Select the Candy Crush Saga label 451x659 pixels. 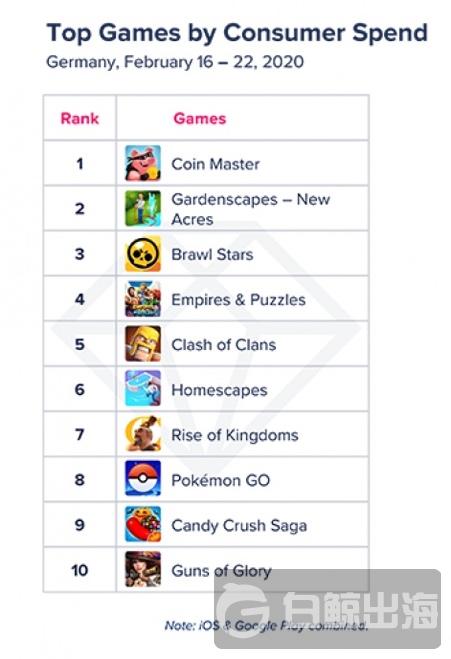coord(239,526)
